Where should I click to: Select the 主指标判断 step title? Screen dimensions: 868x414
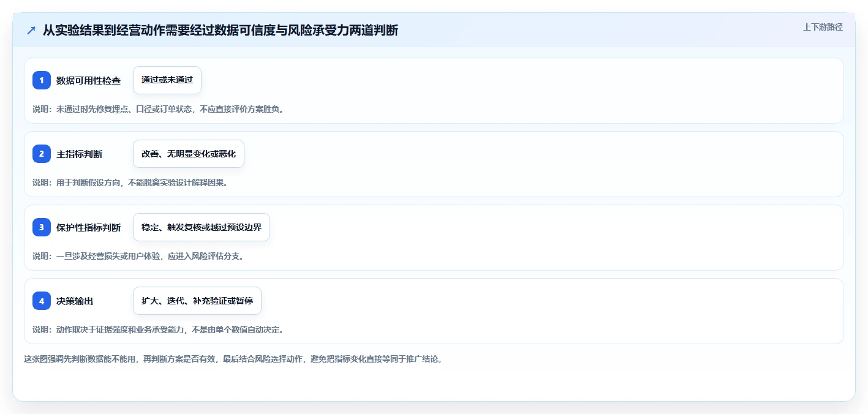coord(80,154)
